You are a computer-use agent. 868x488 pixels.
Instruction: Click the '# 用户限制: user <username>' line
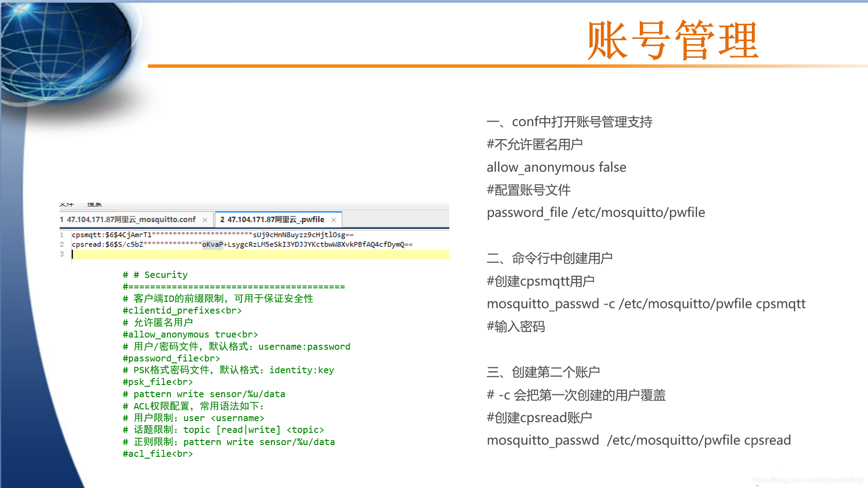pyautogui.click(x=193, y=418)
